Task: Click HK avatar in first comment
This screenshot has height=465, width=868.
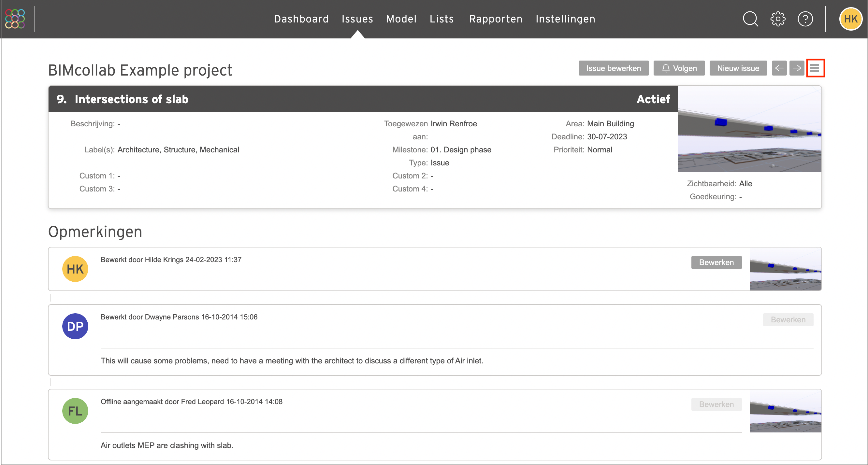Action: pos(75,269)
